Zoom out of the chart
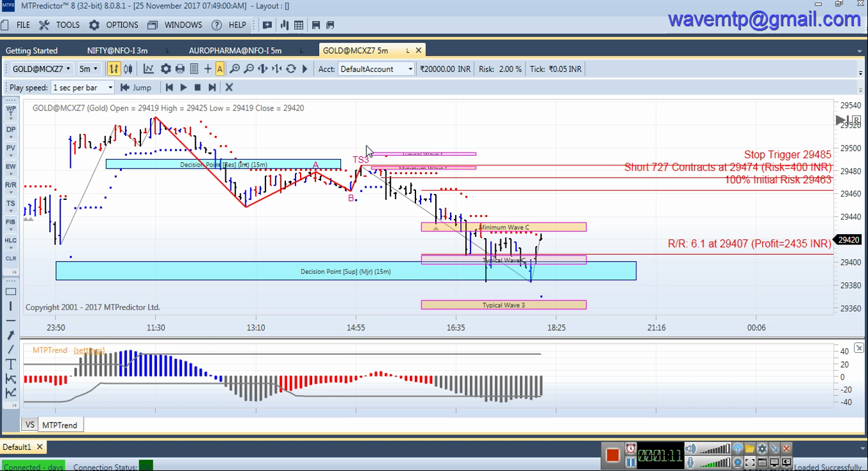The image size is (868, 471). click(249, 69)
